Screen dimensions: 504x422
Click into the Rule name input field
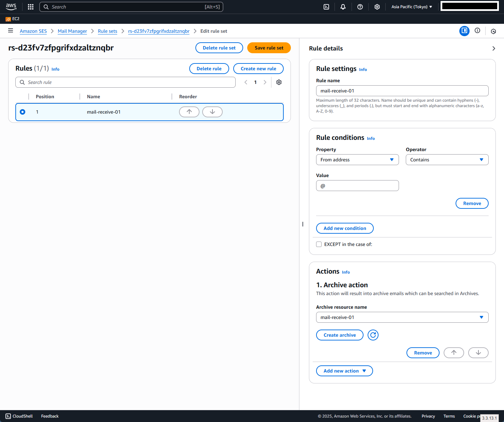pos(402,91)
